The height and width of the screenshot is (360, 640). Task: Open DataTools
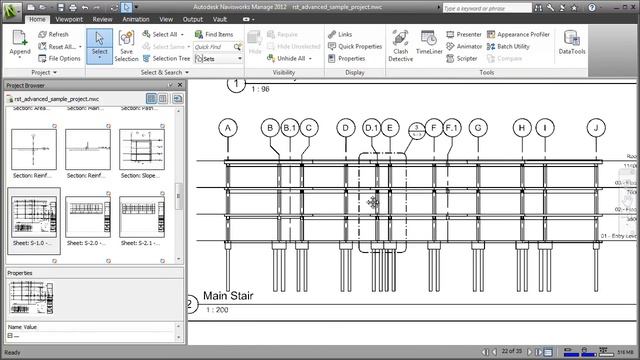[572, 42]
